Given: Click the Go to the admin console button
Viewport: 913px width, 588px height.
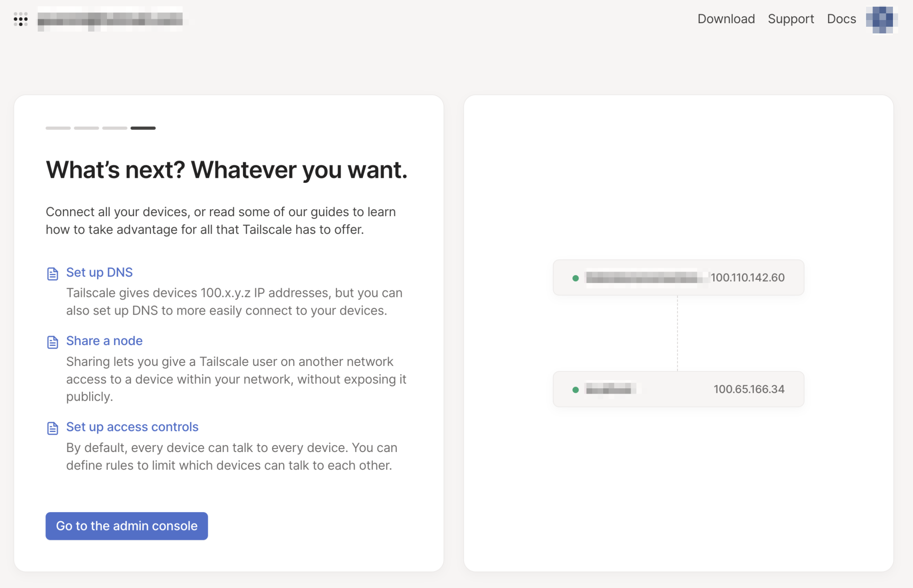Looking at the screenshot, I should pyautogui.click(x=126, y=526).
